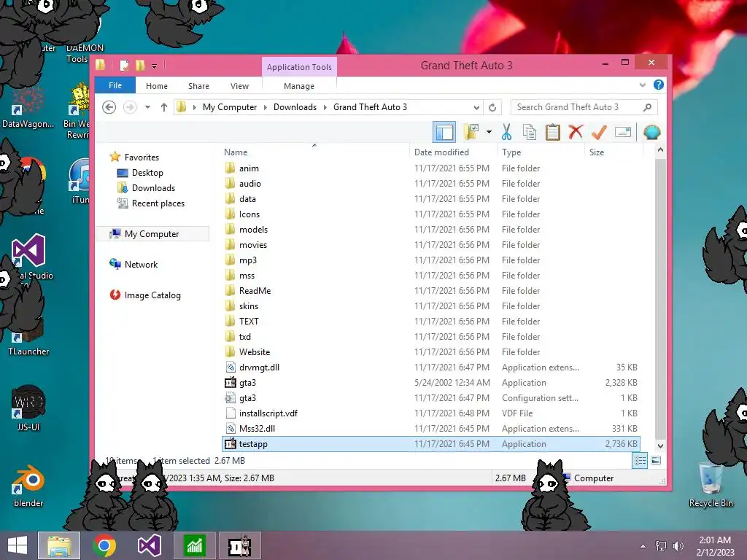Expand arrow after Downloads in breadcrumb
747x560 pixels.
pos(325,107)
